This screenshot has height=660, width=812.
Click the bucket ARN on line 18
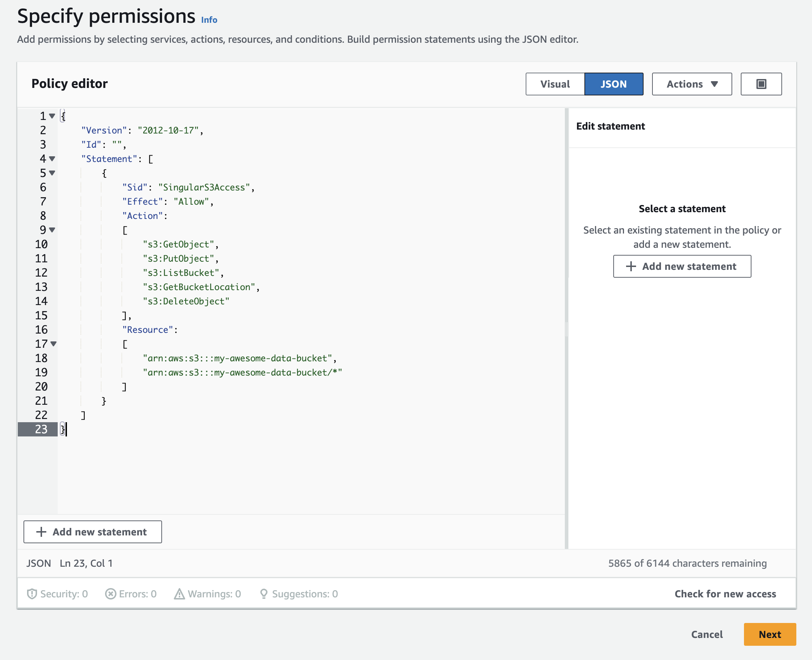click(x=237, y=358)
